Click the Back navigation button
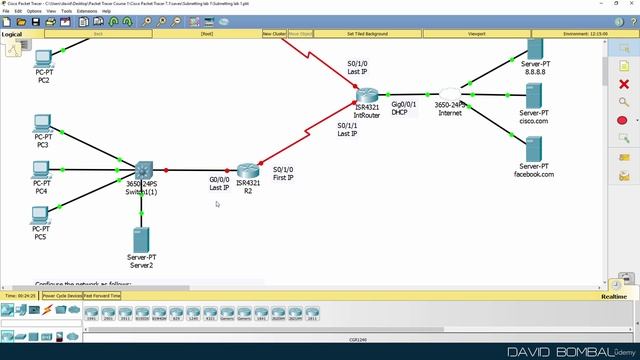The width and height of the screenshot is (640, 360). click(x=98, y=34)
